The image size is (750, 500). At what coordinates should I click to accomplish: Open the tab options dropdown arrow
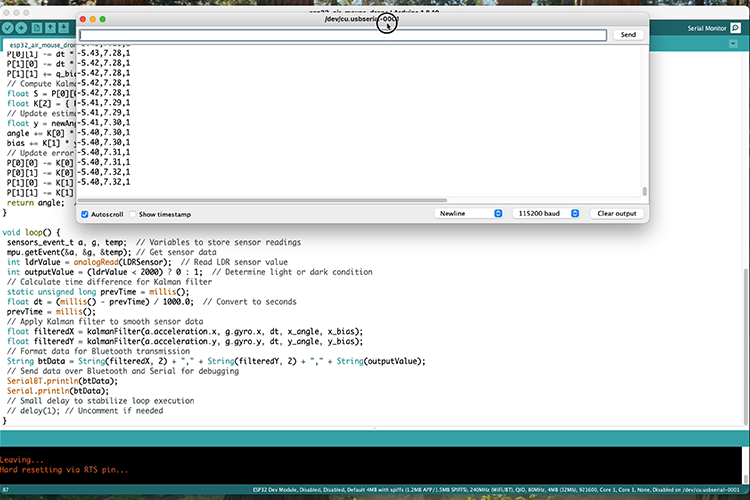(735, 45)
